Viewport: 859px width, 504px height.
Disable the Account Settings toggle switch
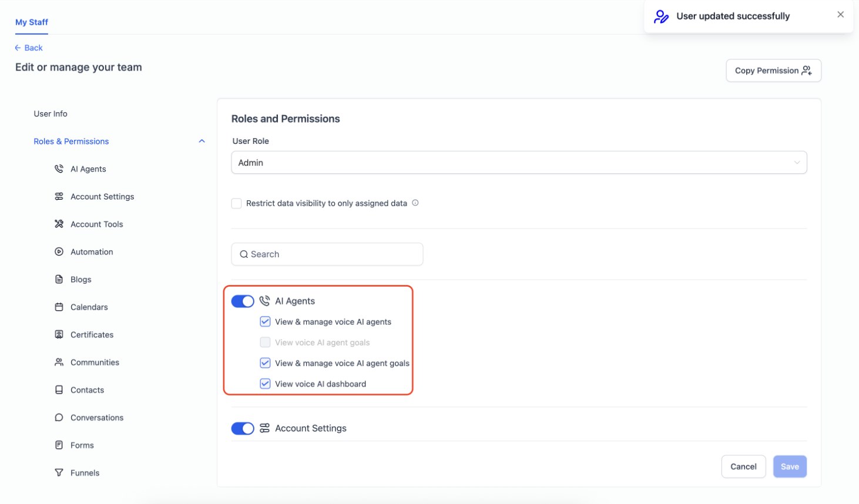click(243, 428)
